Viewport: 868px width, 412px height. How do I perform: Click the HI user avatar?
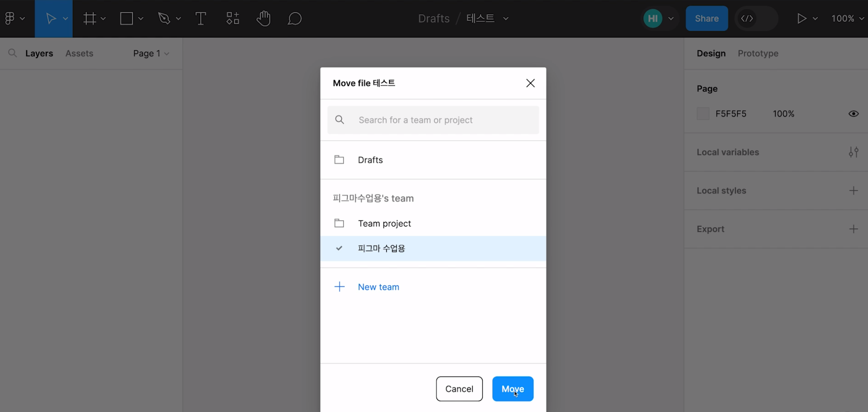pos(653,19)
